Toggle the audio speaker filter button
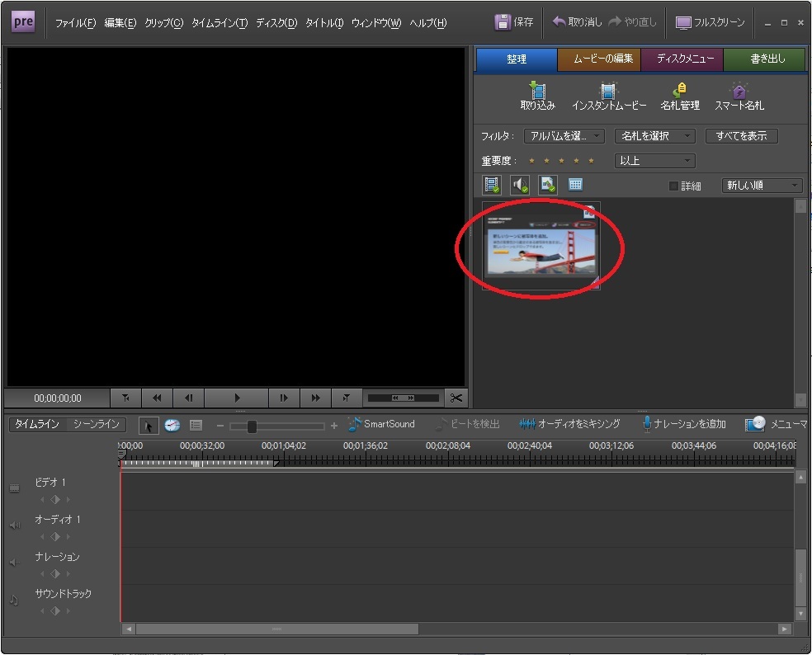This screenshot has width=812, height=655. click(520, 186)
